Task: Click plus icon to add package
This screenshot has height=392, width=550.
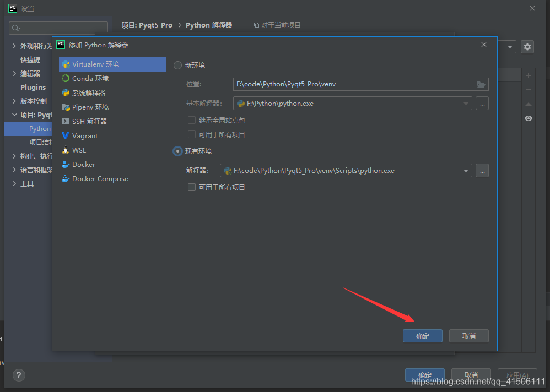Action: 529,75
